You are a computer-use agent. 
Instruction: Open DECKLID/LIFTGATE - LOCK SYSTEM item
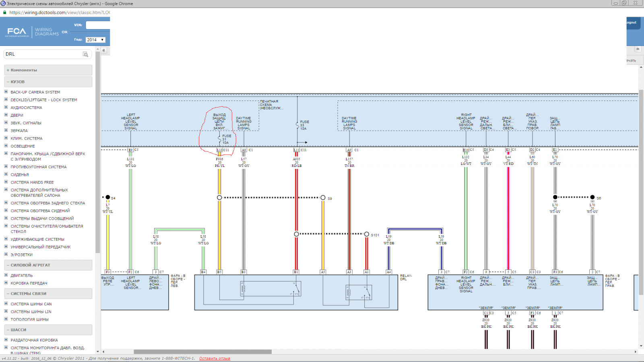(44, 100)
